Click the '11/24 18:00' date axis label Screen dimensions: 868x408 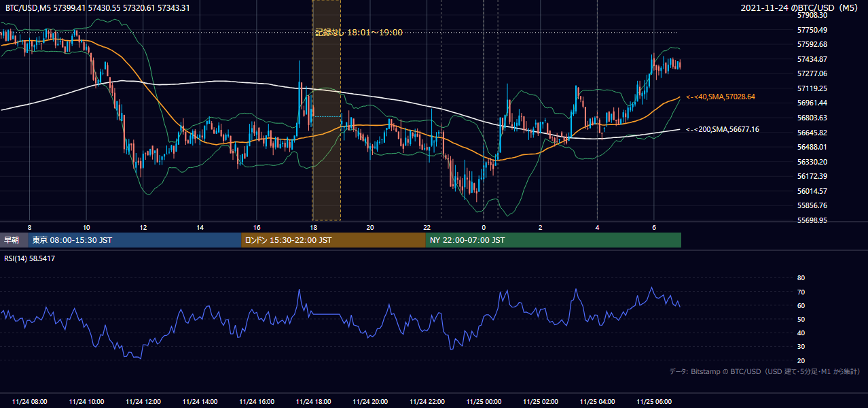(x=314, y=402)
